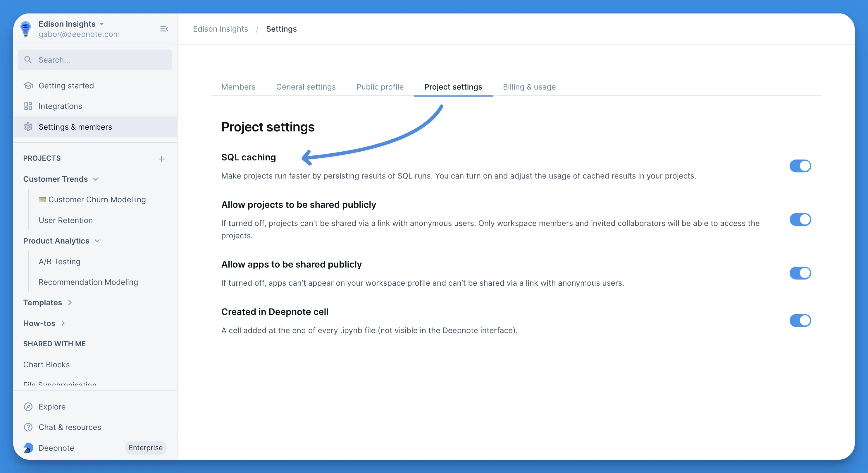
Task: Collapse the Customer Trends folder
Action: (96, 179)
